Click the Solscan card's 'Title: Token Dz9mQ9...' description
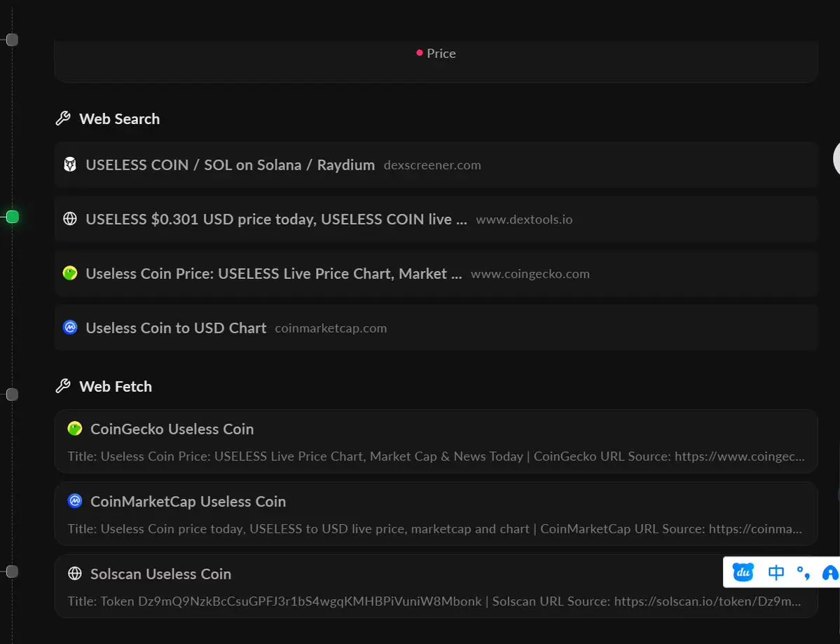Viewport: 840px width, 644px height. tap(434, 601)
